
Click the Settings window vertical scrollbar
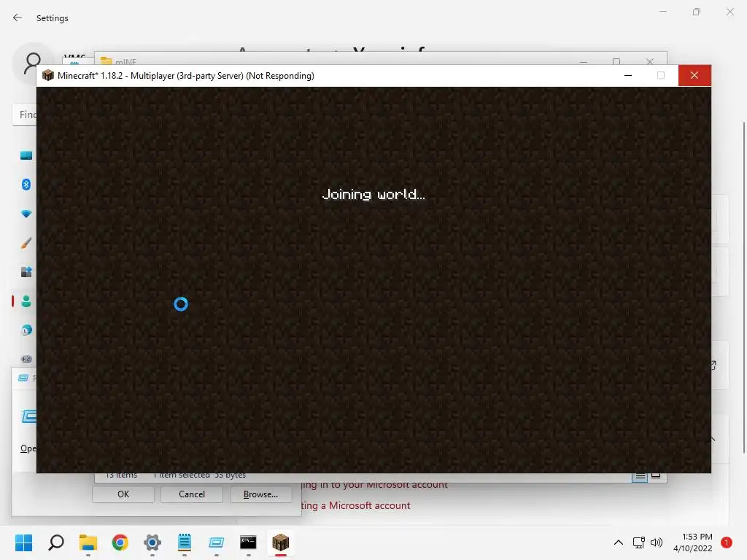click(743, 288)
